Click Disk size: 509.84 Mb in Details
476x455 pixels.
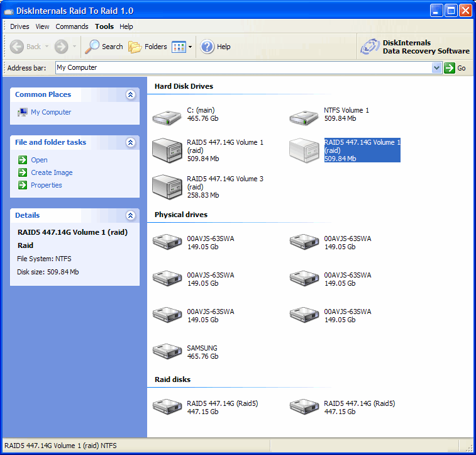[x=48, y=272]
